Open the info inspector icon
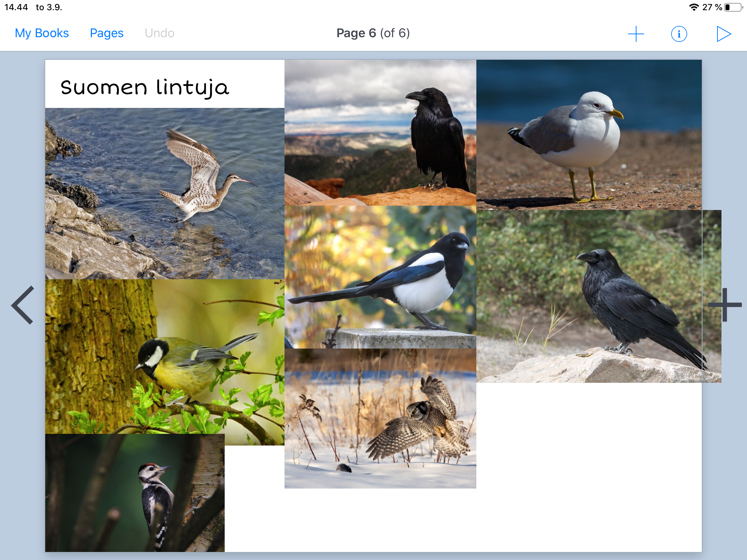Viewport: 747px width, 560px height. point(679,34)
